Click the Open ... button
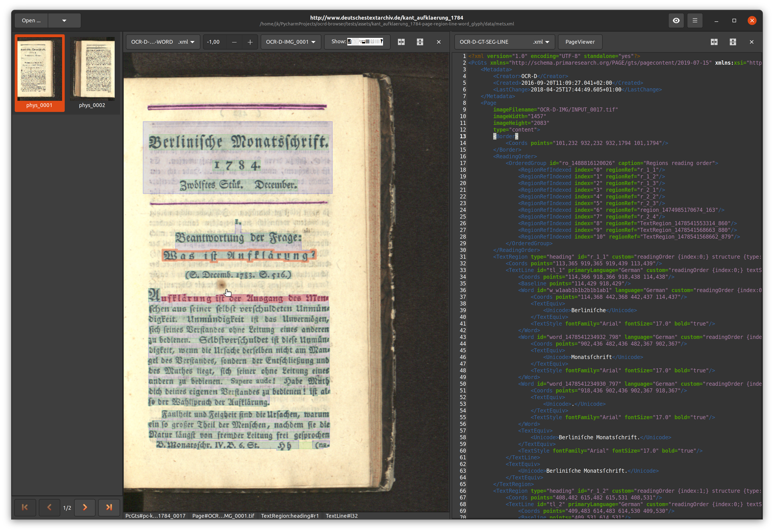This screenshot has height=532, width=774. pyautogui.click(x=31, y=21)
